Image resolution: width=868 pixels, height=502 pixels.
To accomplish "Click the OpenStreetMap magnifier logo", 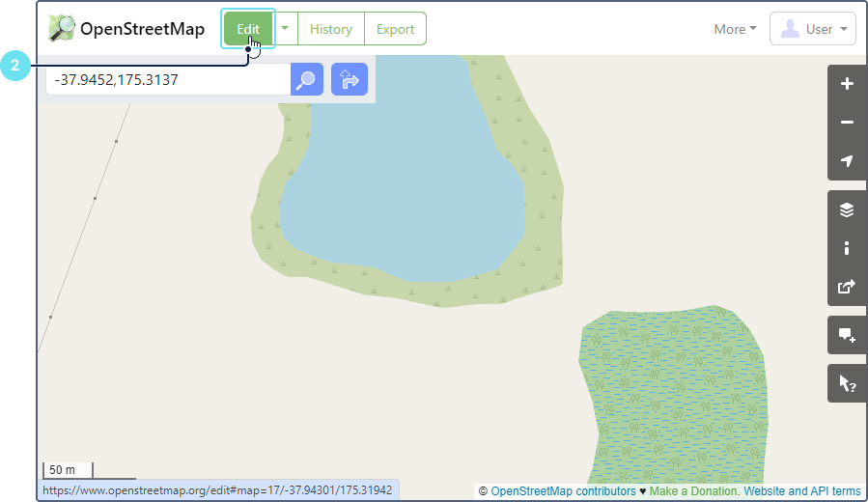I will pyautogui.click(x=62, y=29).
